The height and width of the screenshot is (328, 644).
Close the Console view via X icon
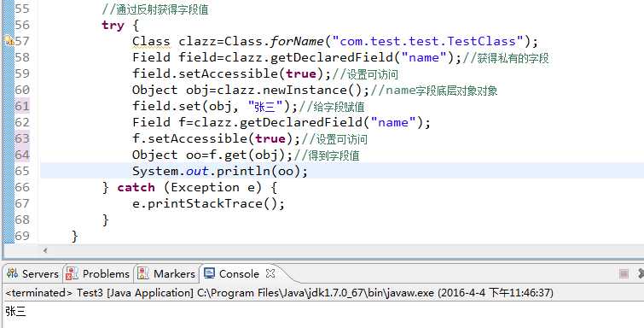(270, 273)
